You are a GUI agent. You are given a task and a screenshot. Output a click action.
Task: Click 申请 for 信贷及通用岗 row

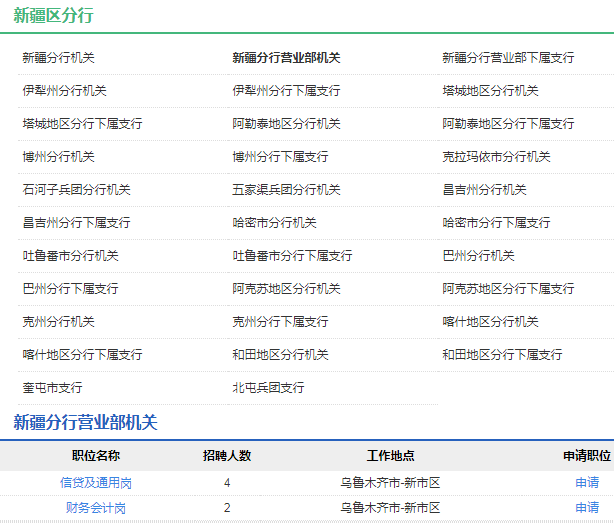[x=587, y=483]
